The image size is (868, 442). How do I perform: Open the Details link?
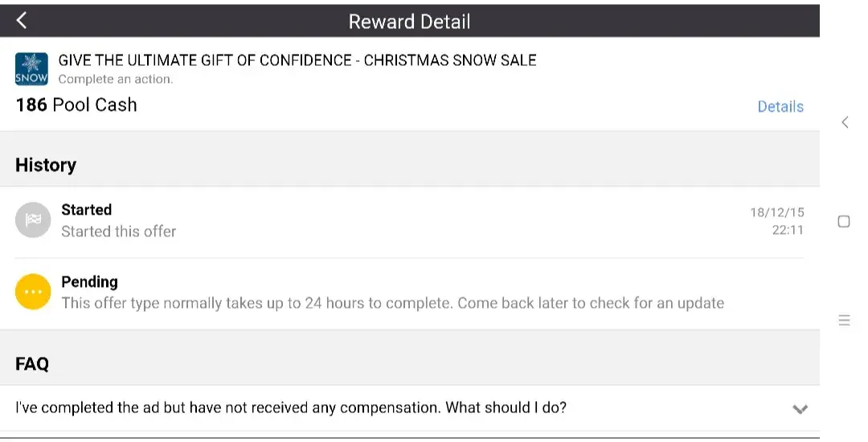780,107
